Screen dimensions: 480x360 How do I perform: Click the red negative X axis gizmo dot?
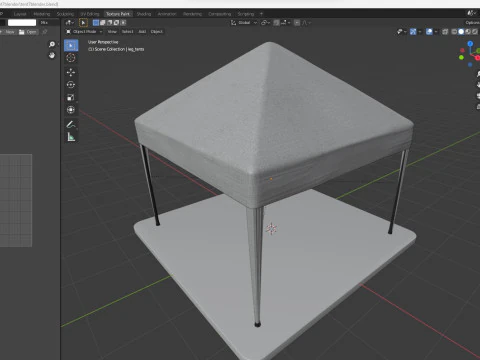click(x=462, y=50)
